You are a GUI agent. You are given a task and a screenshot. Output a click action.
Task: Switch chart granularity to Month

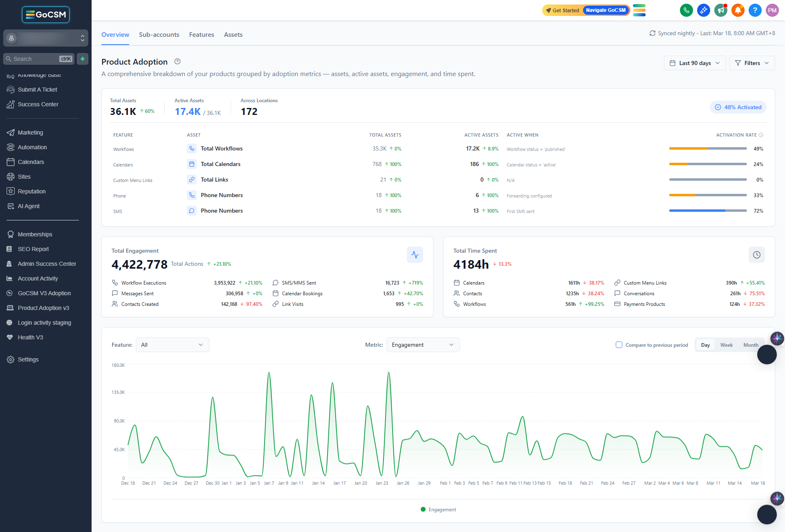click(751, 345)
